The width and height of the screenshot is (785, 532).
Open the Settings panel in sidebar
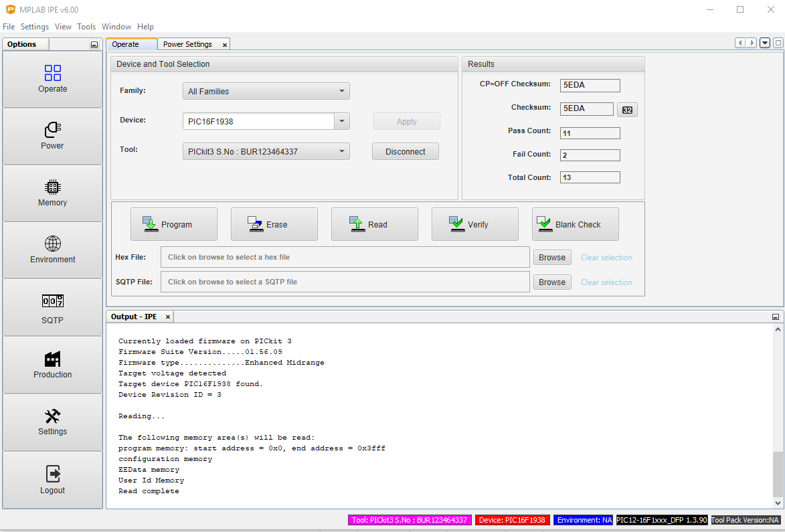[53, 422]
